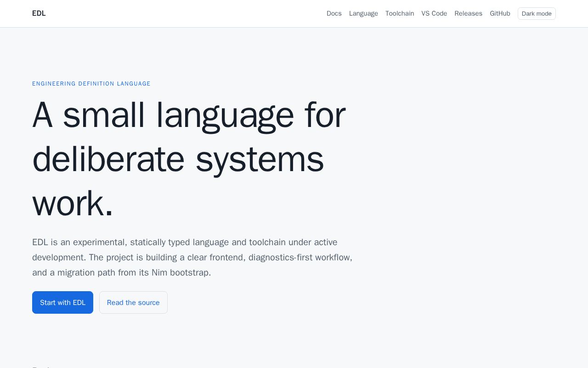Click the paragraph describing EDL as experimental
This screenshot has height=368, width=588.
click(192, 257)
